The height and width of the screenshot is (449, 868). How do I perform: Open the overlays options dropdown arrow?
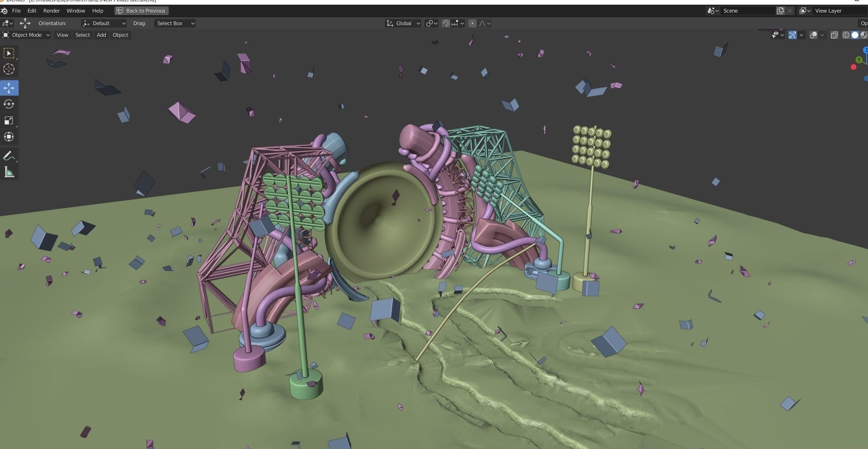coord(823,35)
